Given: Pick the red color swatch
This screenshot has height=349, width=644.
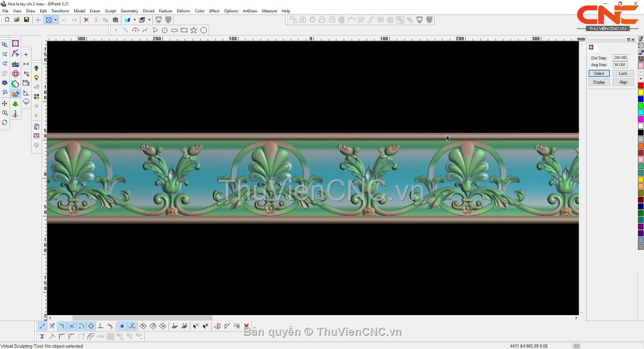Looking at the screenshot, I should pos(640,86).
